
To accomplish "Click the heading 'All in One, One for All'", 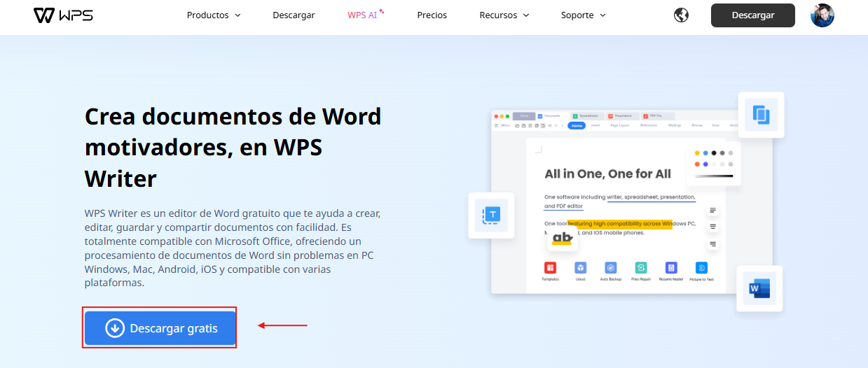I will [607, 174].
